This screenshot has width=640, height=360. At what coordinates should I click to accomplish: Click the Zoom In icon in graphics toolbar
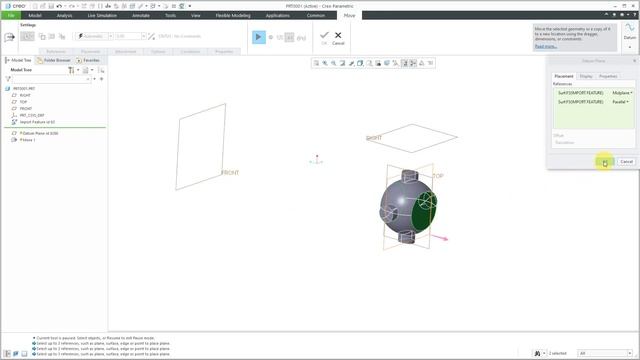[325, 63]
